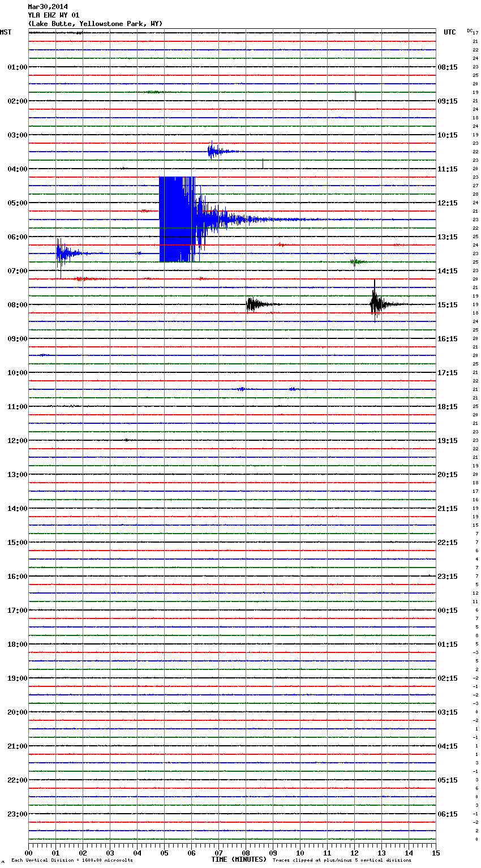481x868 pixels.
Task: Select the 12:00 MST hour label
Action: pyautogui.click(x=18, y=441)
